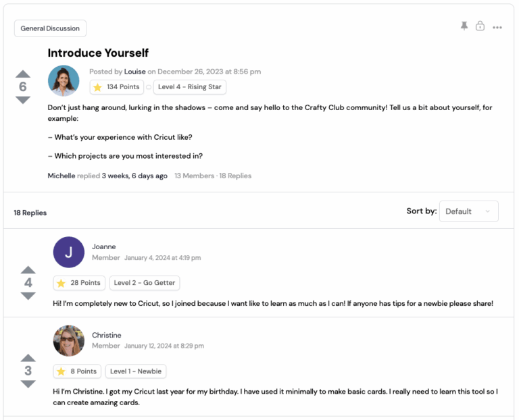Downvote Joanne's reply
Image resolution: width=519 pixels, height=420 pixels.
pos(28,296)
